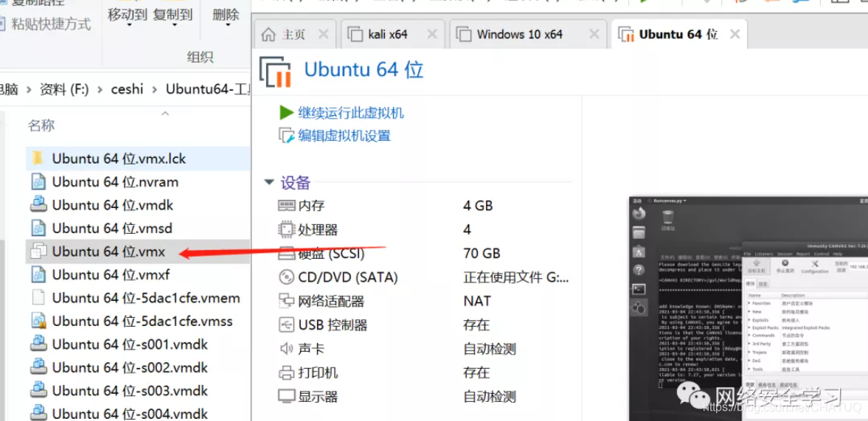Click the green play icon to resume VM
The width and height of the screenshot is (868, 421).
286,113
